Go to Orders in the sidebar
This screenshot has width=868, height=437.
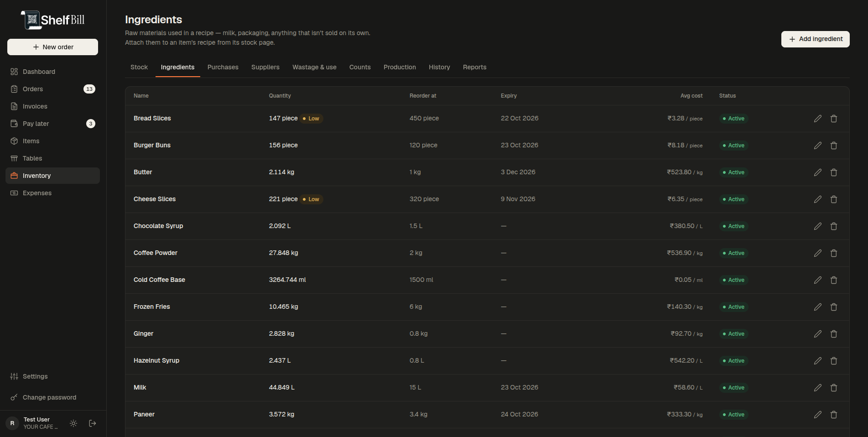52,89
